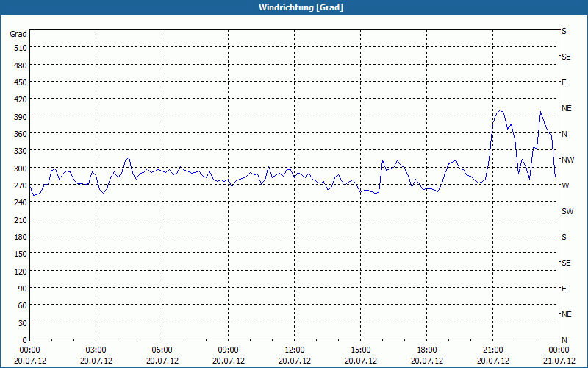This screenshot has height=368, width=588.
Task: Select the 06:00 time axis label
Action: (x=162, y=350)
